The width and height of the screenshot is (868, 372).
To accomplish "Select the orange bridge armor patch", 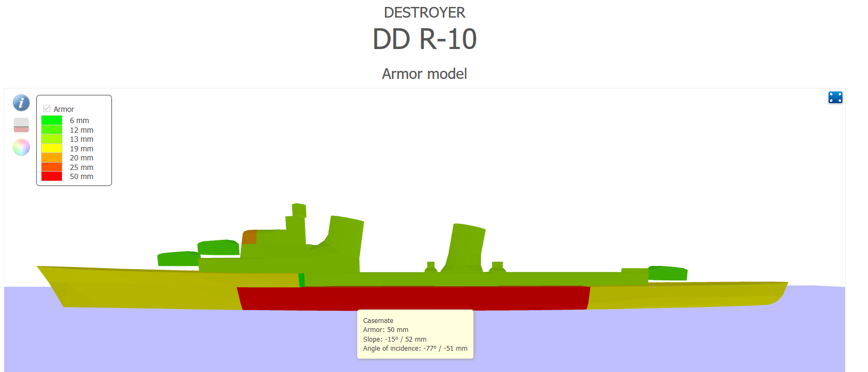I will click(250, 237).
